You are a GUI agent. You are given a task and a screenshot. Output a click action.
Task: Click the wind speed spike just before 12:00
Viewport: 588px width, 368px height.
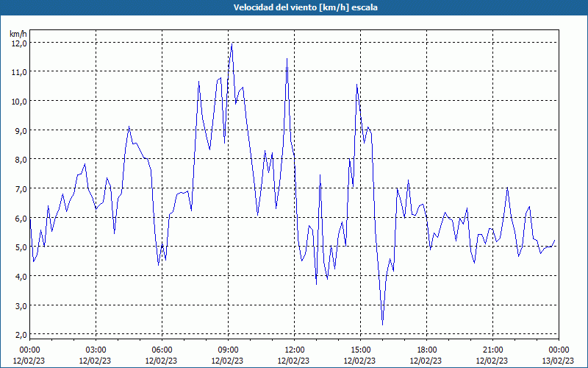point(287,59)
